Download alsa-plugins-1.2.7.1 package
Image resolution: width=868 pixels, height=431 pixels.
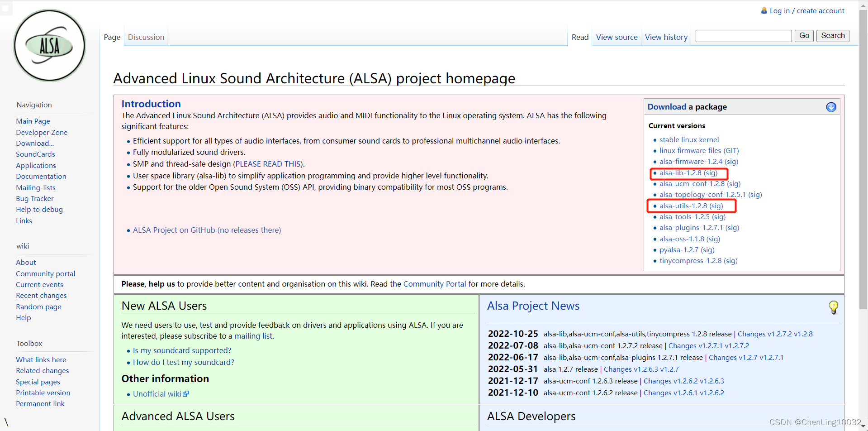691,227
